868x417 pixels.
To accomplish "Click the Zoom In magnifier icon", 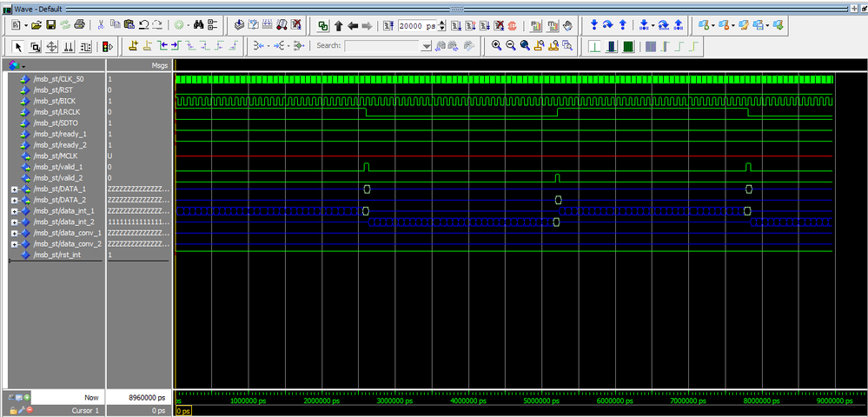I will coord(496,46).
